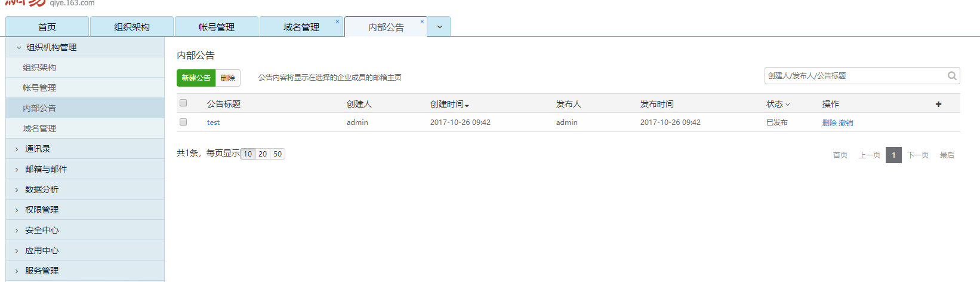Click 撤销 link for test announcement
This screenshot has height=282, width=980.
click(846, 123)
